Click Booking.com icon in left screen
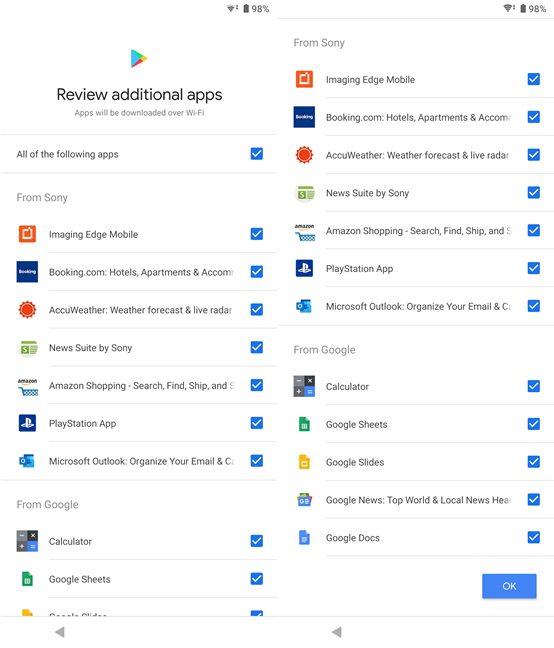Image resolution: width=554 pixels, height=648 pixels. (27, 272)
